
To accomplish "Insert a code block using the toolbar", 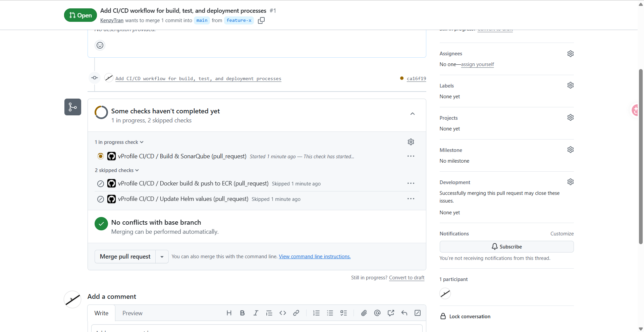I will tap(283, 313).
